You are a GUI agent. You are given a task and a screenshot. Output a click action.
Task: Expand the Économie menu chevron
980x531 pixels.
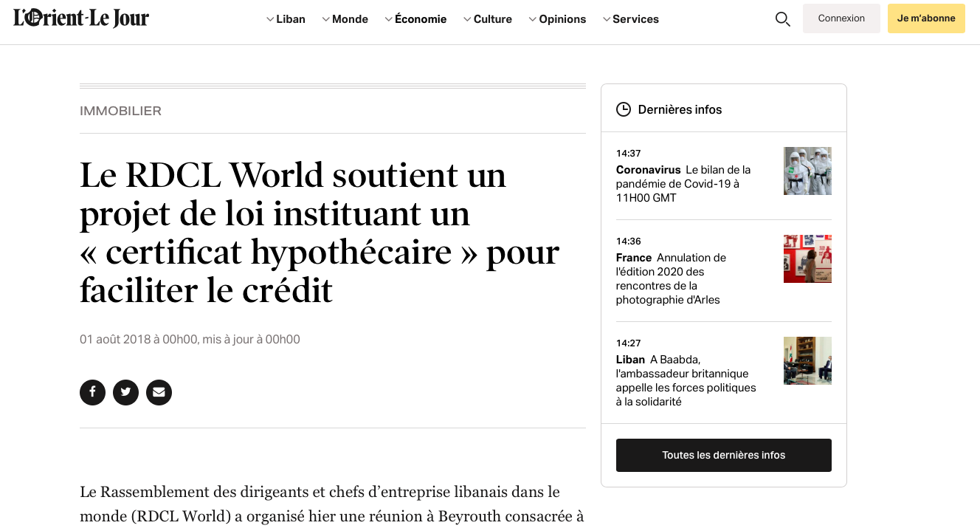pyautogui.click(x=389, y=19)
